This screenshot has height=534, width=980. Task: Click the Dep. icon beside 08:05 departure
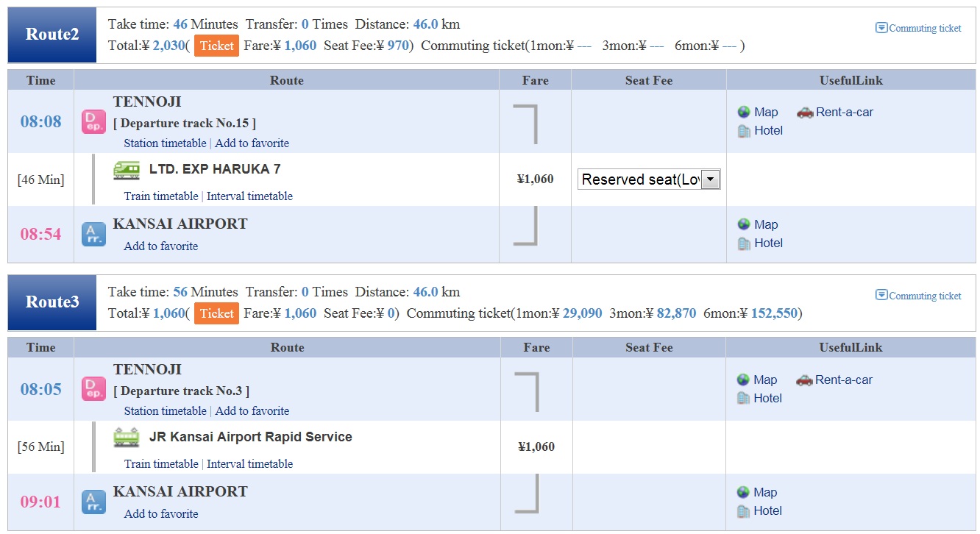(93, 389)
